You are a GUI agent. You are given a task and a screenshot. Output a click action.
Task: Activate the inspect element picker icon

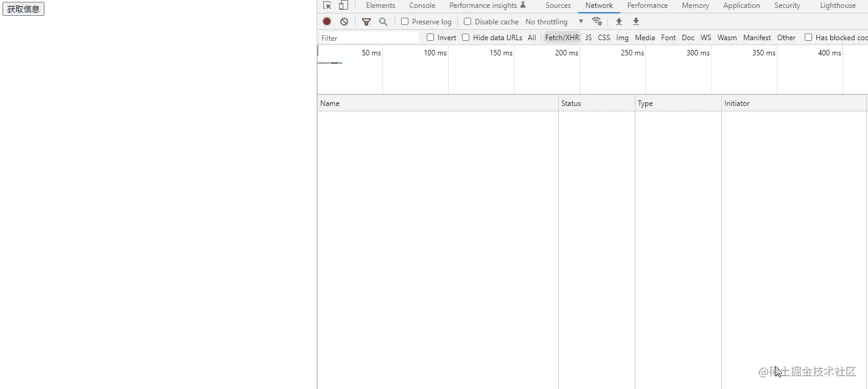tap(327, 5)
